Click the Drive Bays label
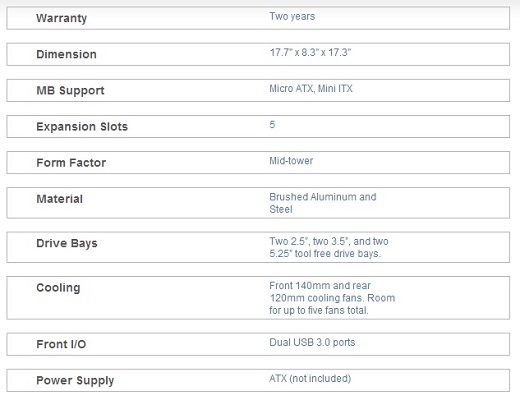The width and height of the screenshot is (520, 400). 67,243
